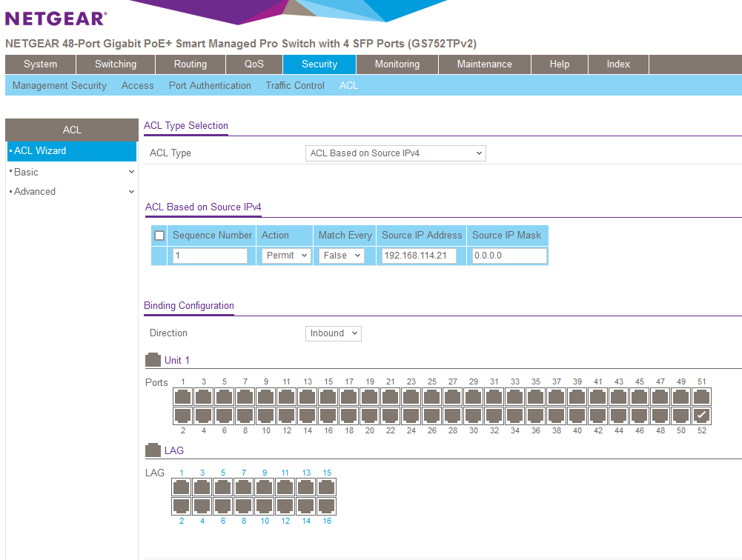Click the NETGEAR logo
The width and height of the screenshot is (742, 560).
pyautogui.click(x=56, y=19)
